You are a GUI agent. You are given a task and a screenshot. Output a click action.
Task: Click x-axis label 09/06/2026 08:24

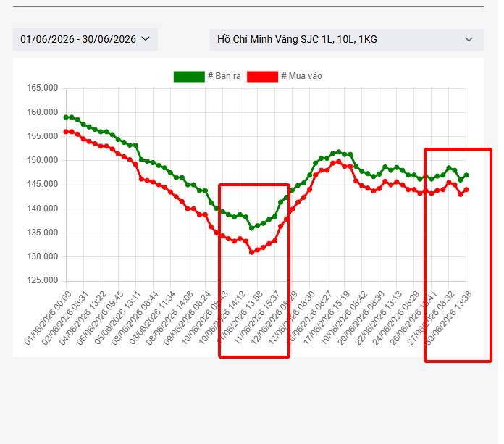(x=186, y=318)
